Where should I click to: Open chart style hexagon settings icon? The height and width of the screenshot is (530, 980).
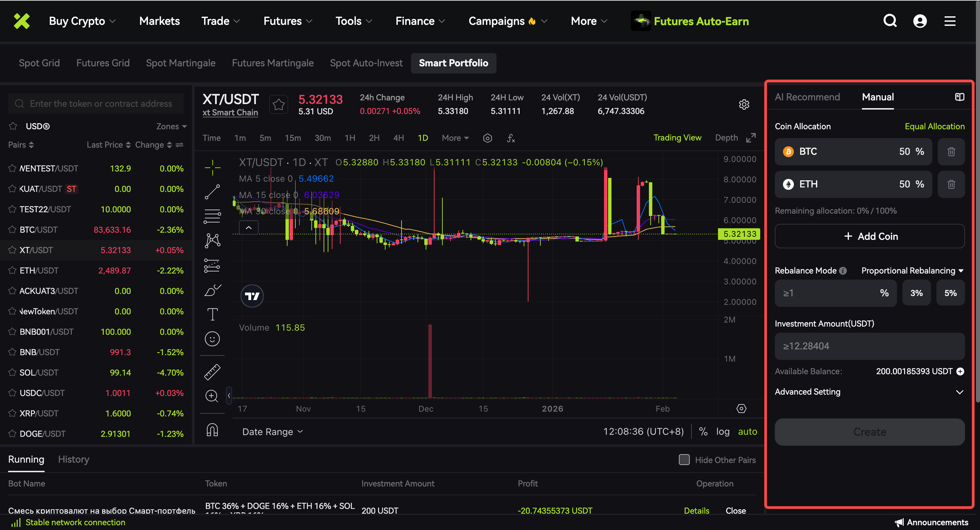487,138
